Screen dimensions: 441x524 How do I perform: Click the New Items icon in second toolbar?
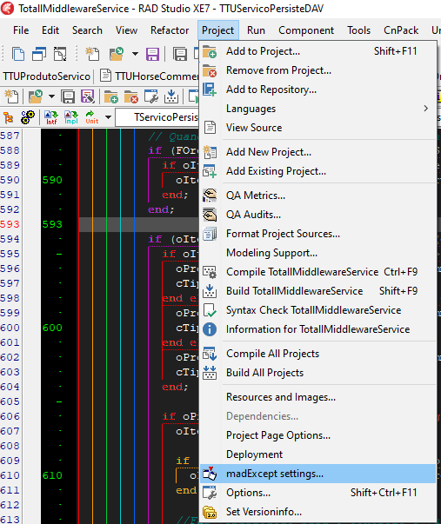[x=11, y=97]
